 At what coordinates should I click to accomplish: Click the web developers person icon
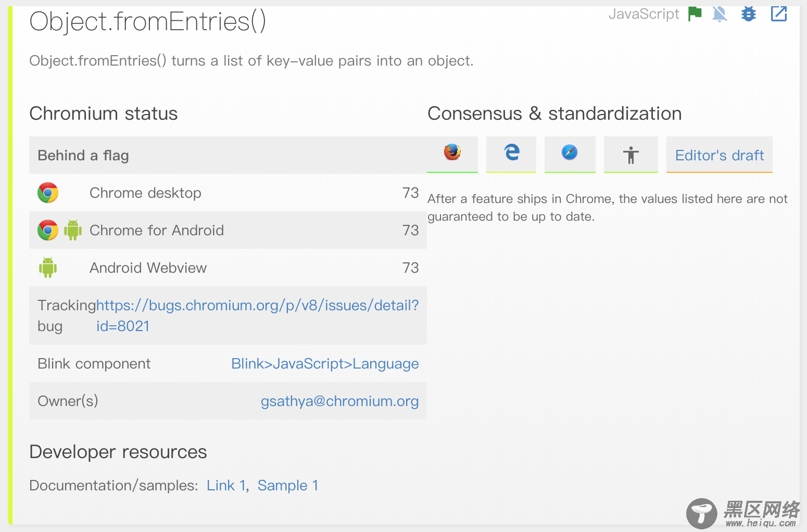[631, 155]
